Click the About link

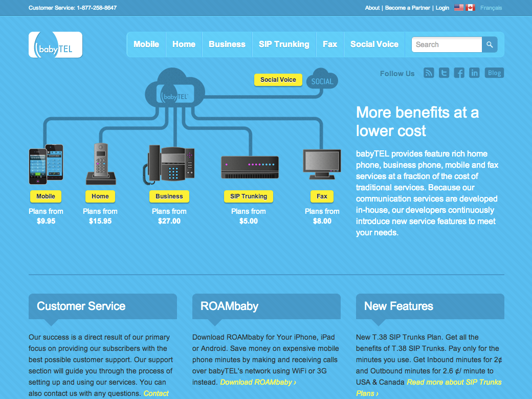click(x=372, y=8)
